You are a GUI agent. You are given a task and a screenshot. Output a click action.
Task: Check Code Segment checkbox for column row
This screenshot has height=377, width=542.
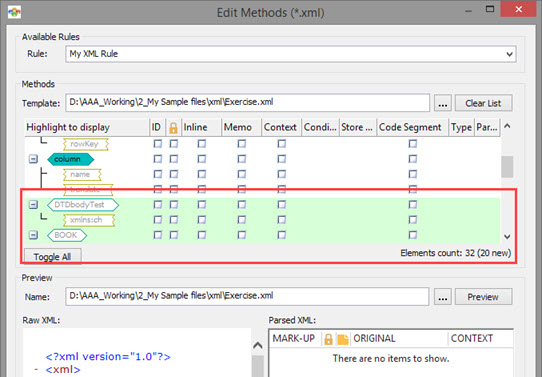coord(413,159)
